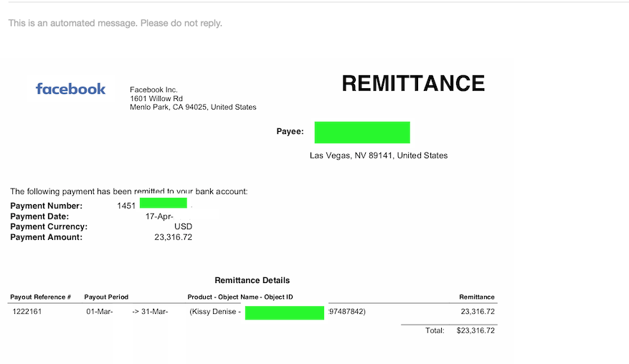Screen dimensions: 629x364
Task: Click the Kissy Denise product entry
Action: pos(215,312)
